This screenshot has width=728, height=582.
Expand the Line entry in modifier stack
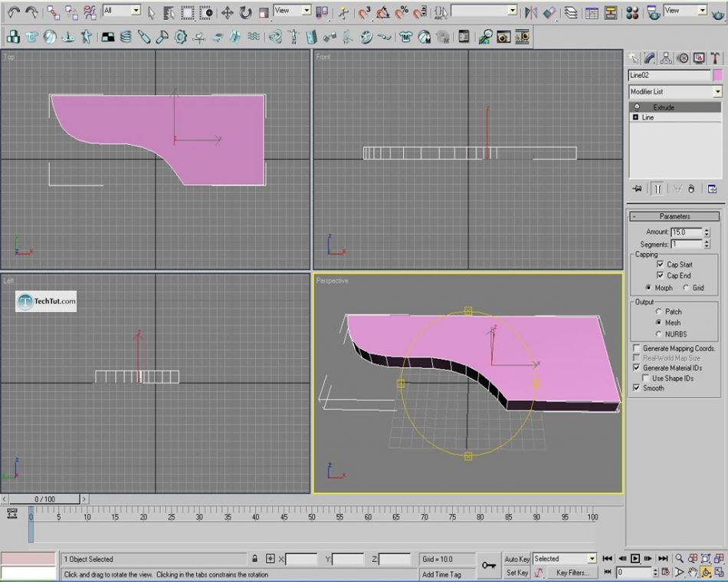635,117
